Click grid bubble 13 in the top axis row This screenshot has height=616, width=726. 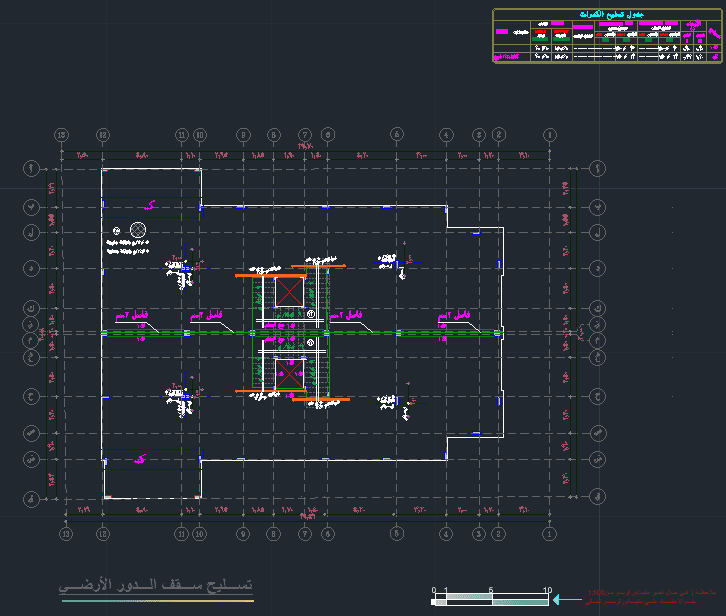(x=62, y=135)
